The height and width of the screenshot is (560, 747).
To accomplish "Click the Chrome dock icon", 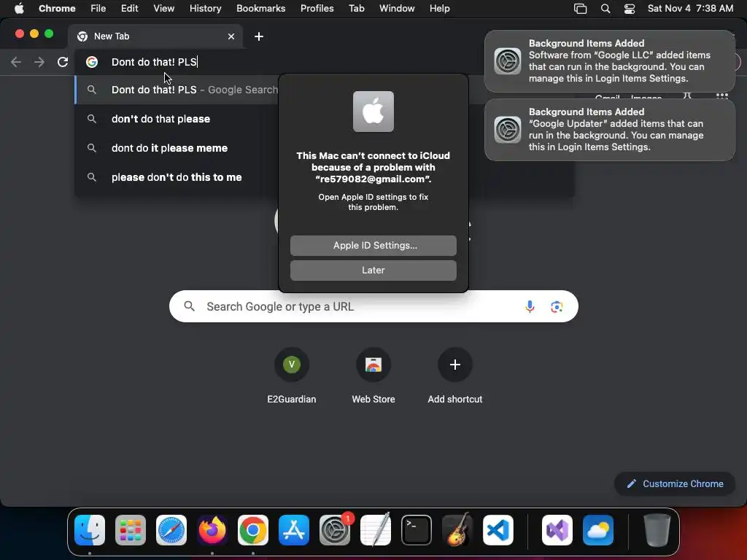I will pyautogui.click(x=253, y=530).
